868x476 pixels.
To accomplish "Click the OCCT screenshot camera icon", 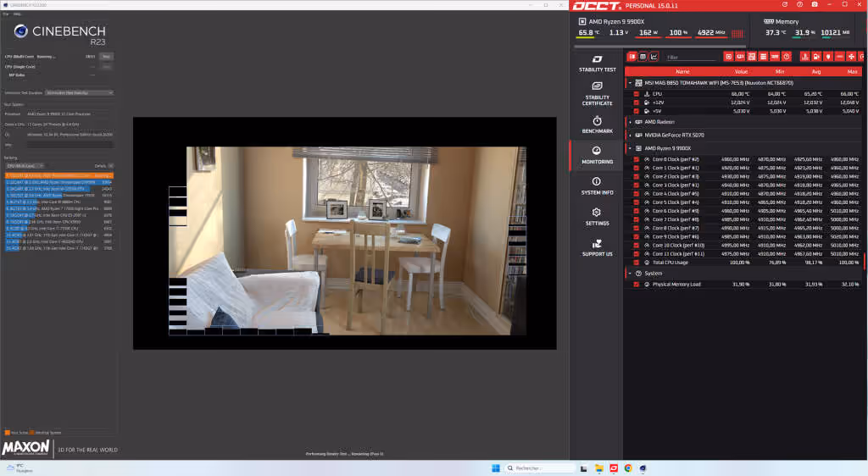I will (813, 4).
